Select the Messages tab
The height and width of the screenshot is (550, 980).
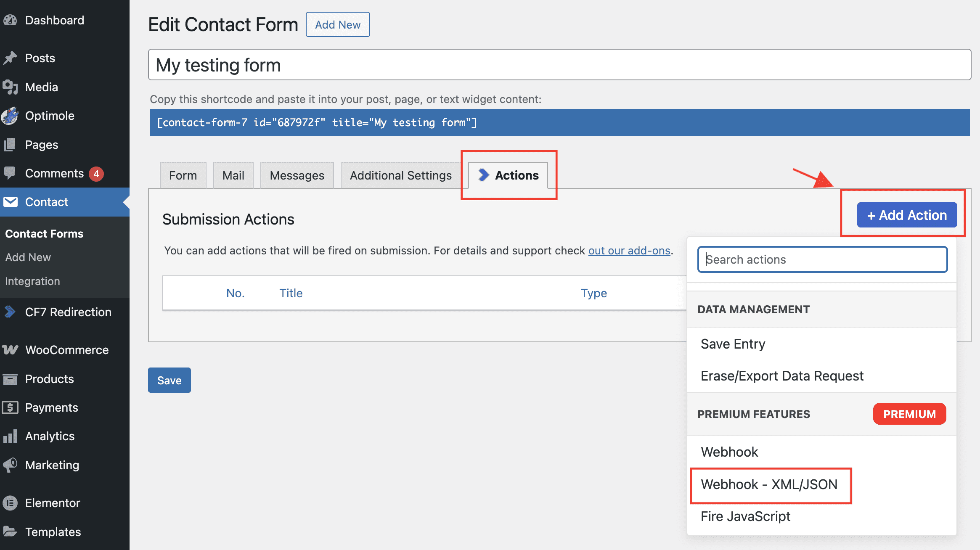[x=297, y=175]
